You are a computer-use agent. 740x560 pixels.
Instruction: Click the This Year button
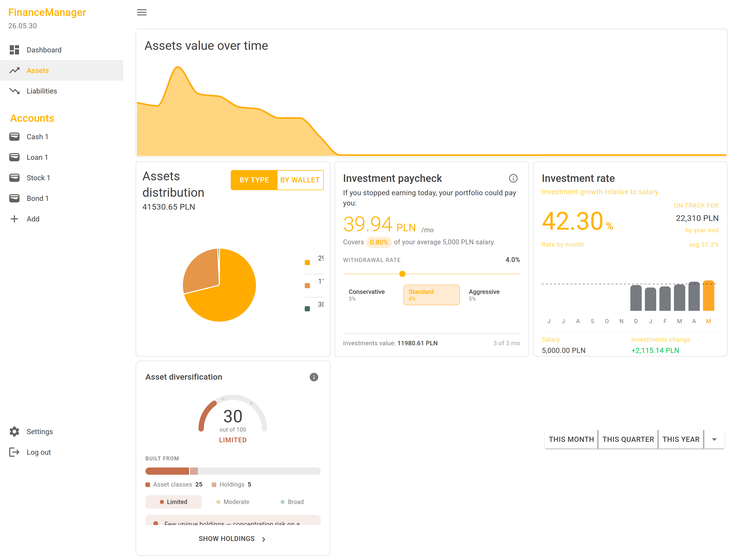click(x=681, y=439)
